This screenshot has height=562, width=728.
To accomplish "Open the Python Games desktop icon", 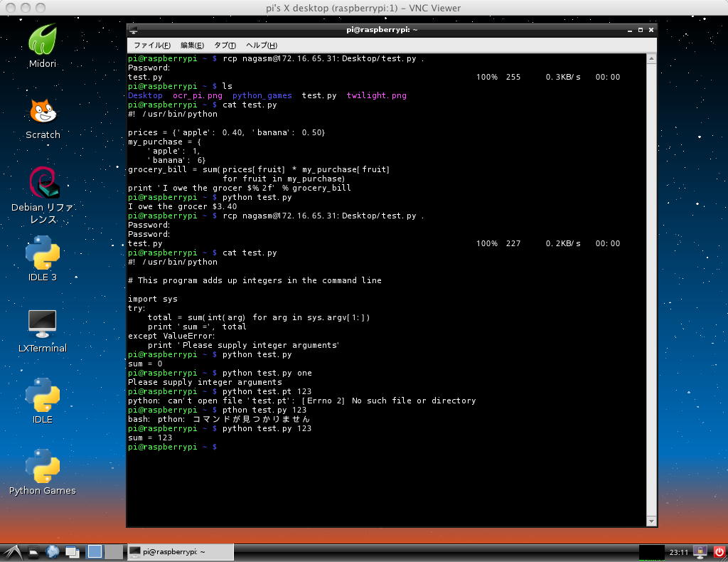I will (42, 472).
